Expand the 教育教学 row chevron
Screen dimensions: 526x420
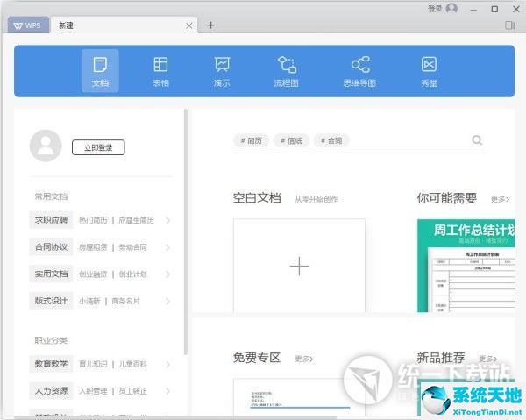click(168, 364)
